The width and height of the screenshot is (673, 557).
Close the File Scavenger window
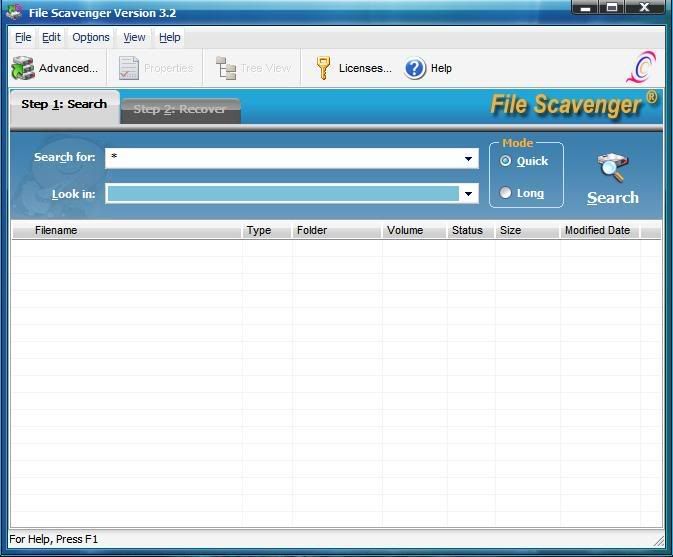click(644, 7)
